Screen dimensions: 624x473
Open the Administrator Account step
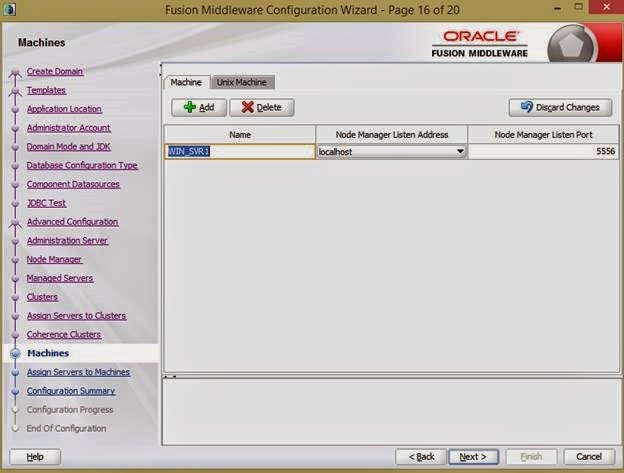68,128
